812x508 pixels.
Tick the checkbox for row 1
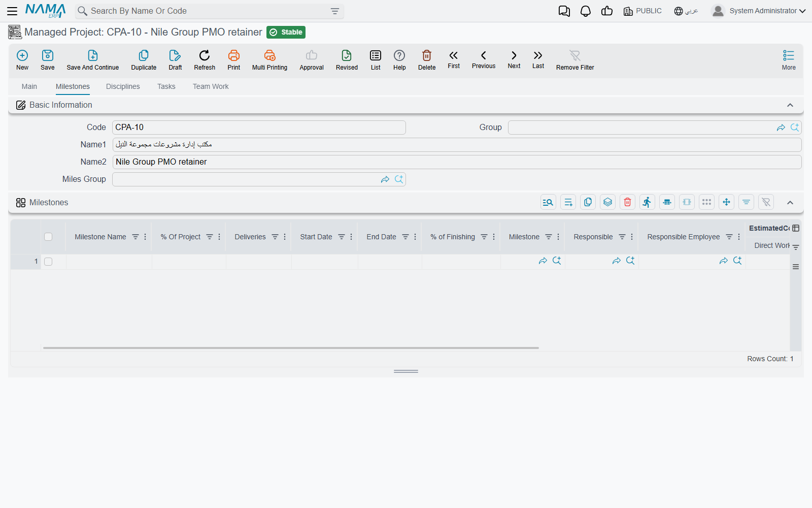pos(48,262)
